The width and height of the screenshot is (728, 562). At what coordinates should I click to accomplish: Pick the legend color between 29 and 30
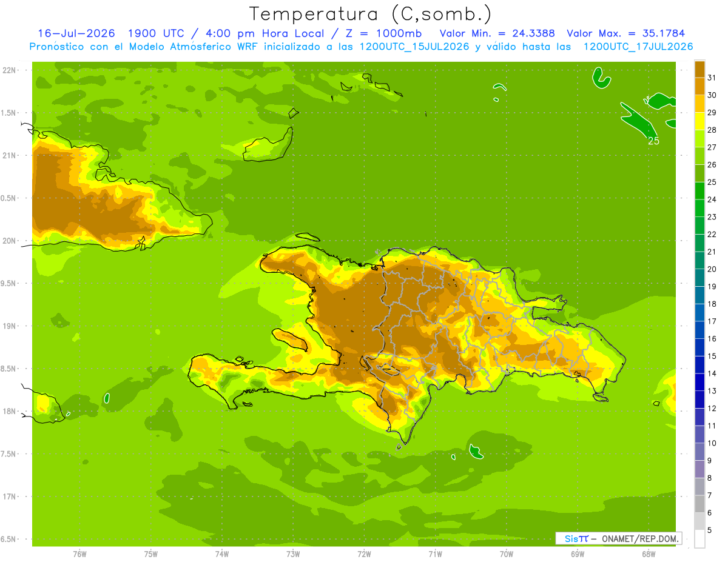point(699,104)
